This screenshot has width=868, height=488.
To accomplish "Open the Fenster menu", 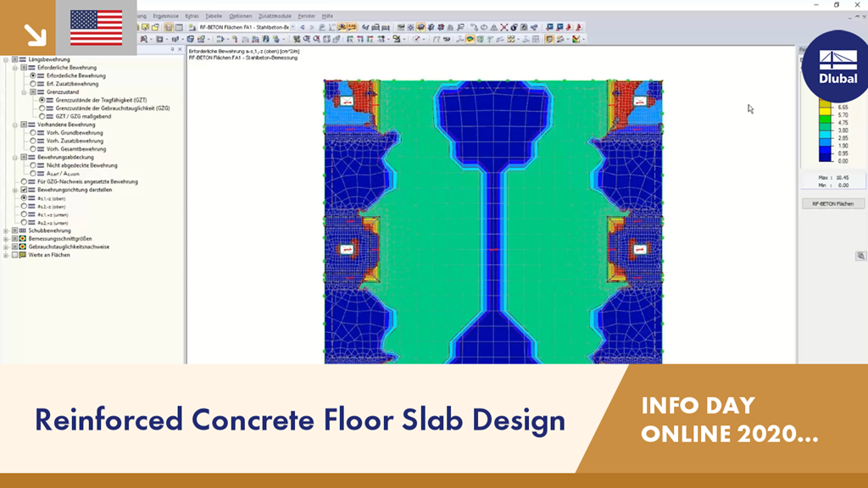I will pyautogui.click(x=307, y=16).
